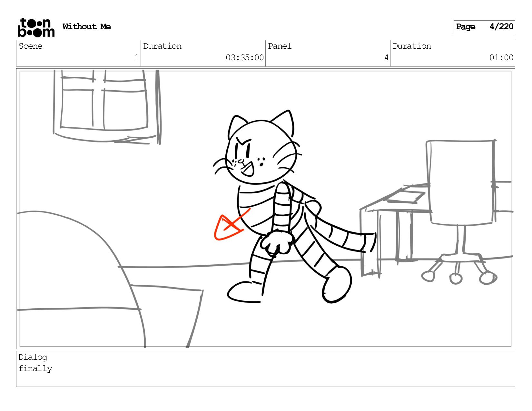Click panel duration value '01:00'
Screen dimensions: 532x411
[501, 58]
